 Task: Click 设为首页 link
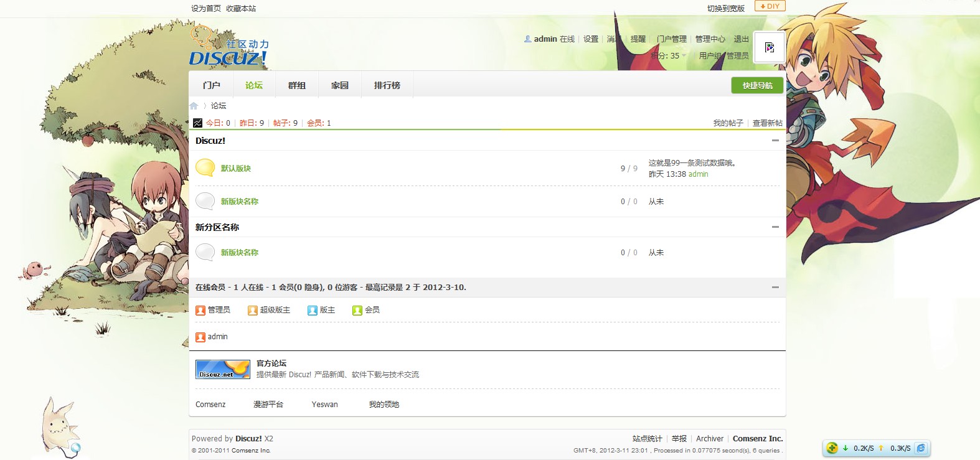(206, 9)
